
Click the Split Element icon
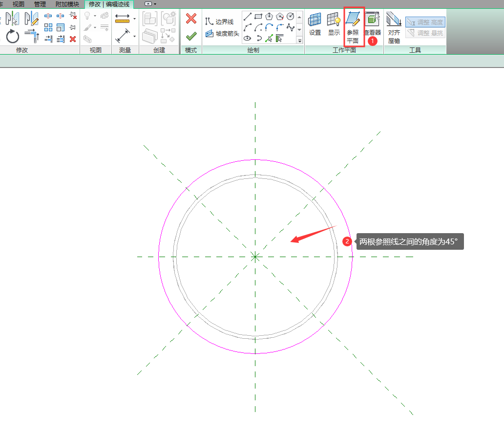[x=48, y=16]
